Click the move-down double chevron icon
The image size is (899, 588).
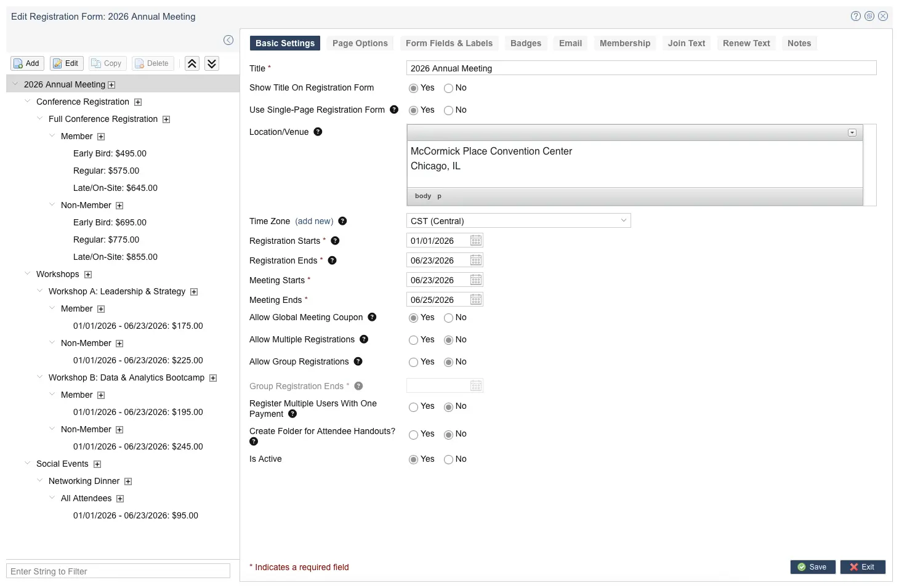[211, 63]
